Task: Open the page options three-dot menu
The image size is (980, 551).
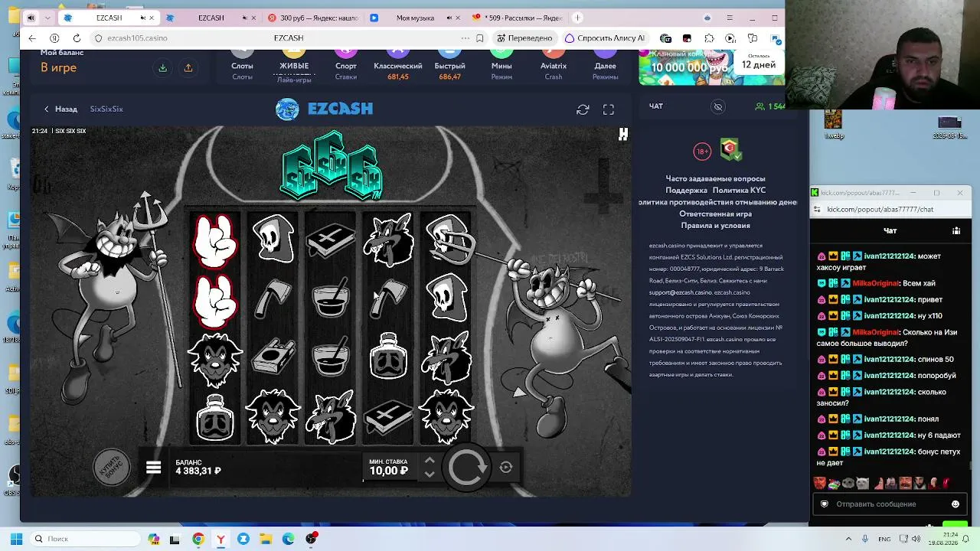Action: [x=465, y=37]
